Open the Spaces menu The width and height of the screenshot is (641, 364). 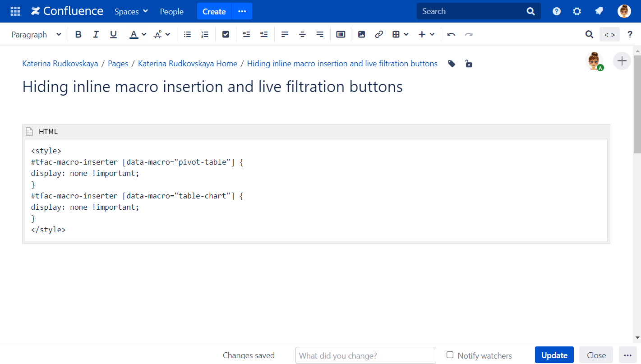(x=131, y=11)
